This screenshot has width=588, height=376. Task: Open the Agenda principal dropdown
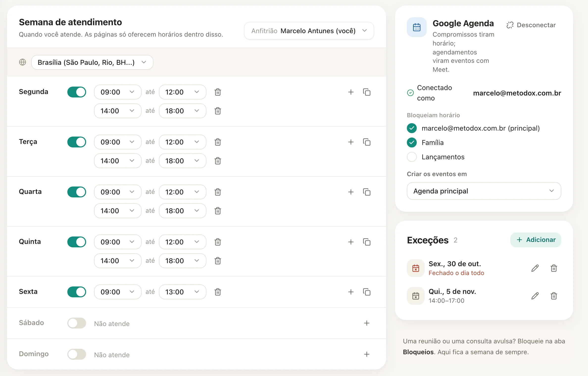tap(484, 191)
